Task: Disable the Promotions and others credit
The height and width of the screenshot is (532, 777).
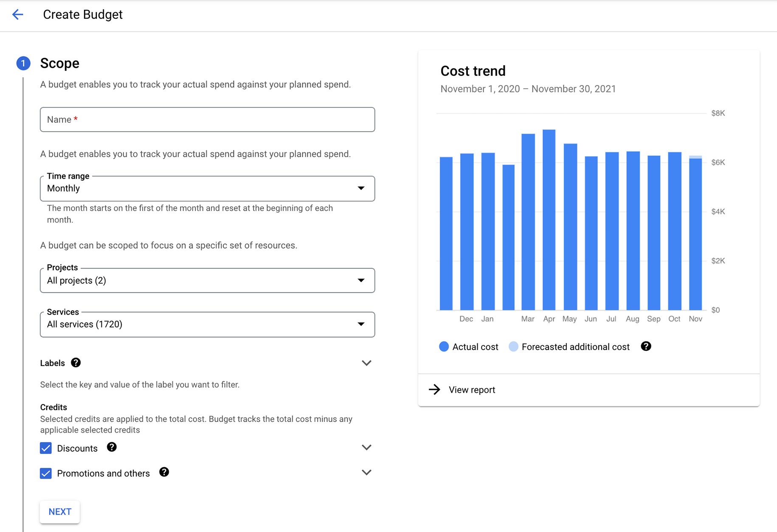Action: coord(45,473)
